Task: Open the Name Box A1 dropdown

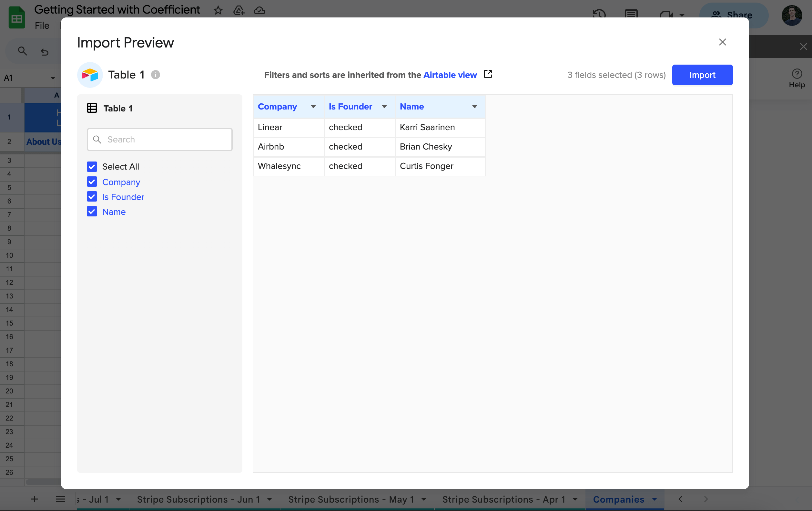Action: point(53,78)
